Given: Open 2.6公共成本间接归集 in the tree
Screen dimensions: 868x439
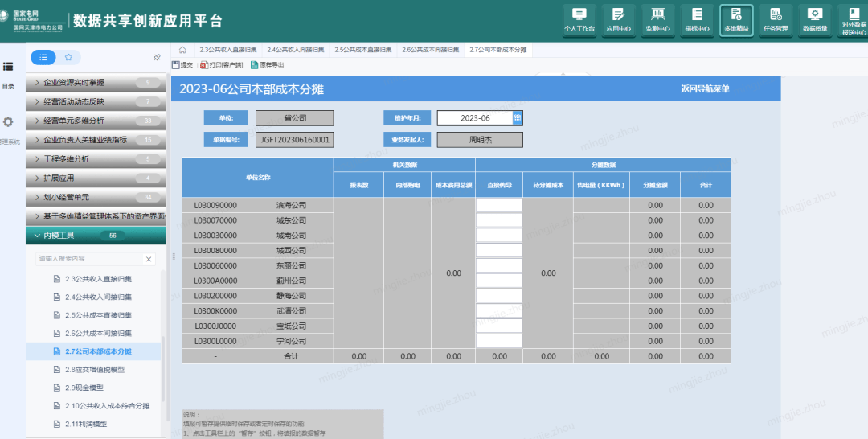Looking at the screenshot, I should (98, 333).
